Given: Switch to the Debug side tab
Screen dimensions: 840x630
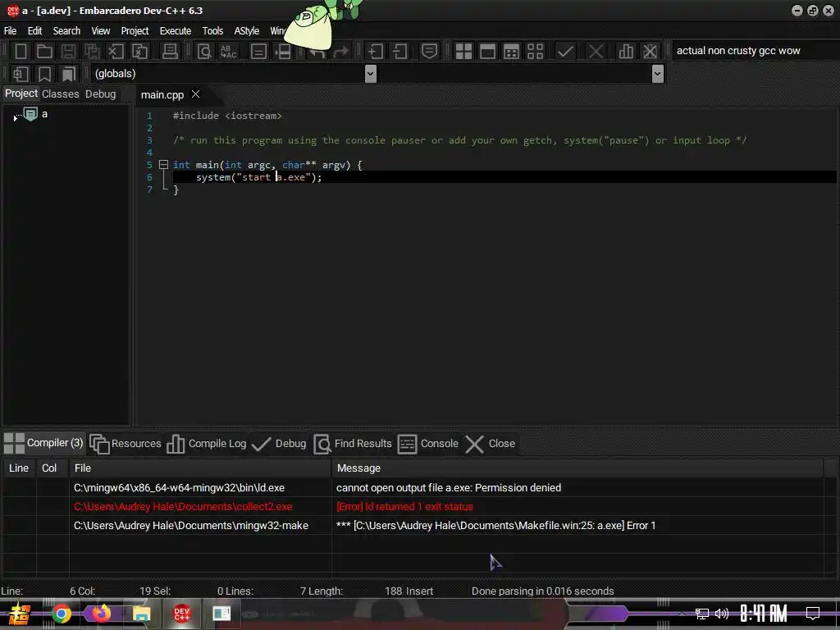Looking at the screenshot, I should click(x=100, y=94).
